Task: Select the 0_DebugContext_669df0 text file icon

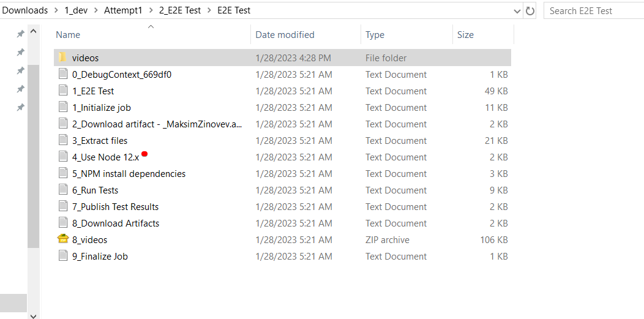Action: 62,74
